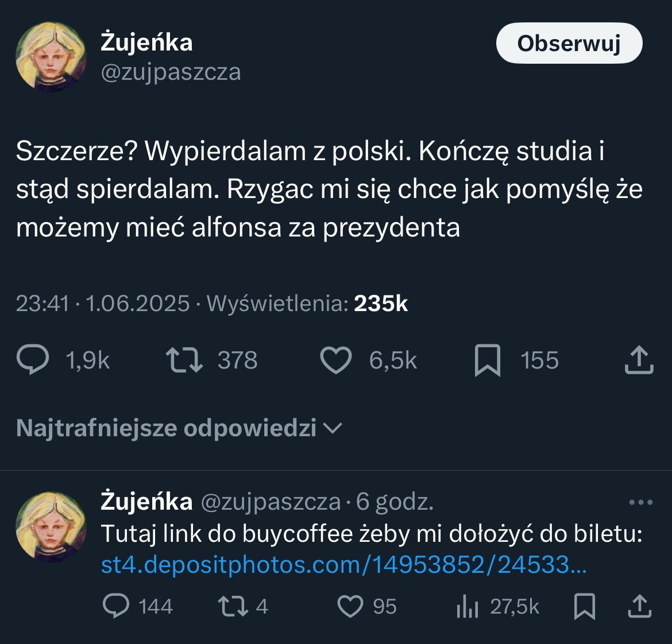Viewport: 672px width, 644px height.
Task: Open the reply's three-dot more menu
Action: click(x=640, y=503)
